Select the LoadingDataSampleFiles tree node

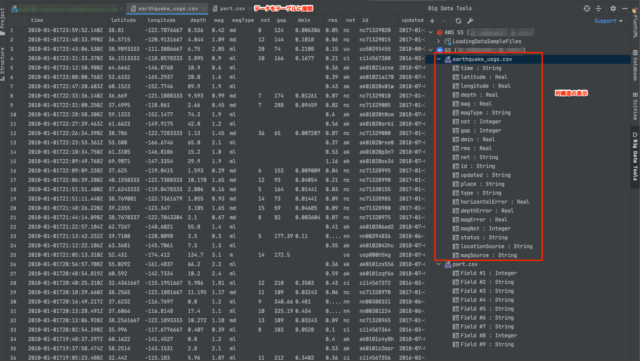coord(487,41)
